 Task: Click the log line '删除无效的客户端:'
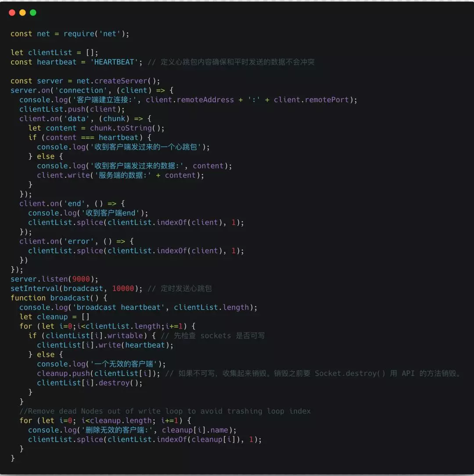coord(132,430)
